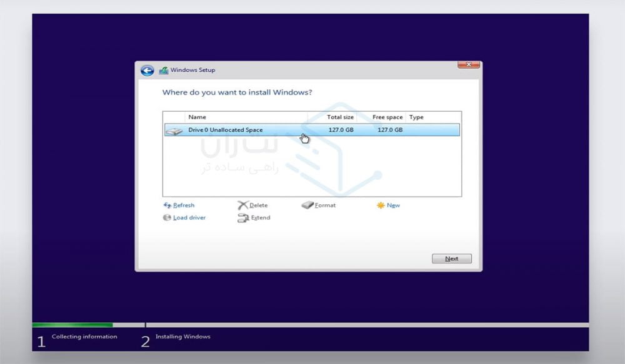Close the Windows Setup dialog
The width and height of the screenshot is (625, 364).
click(x=468, y=65)
